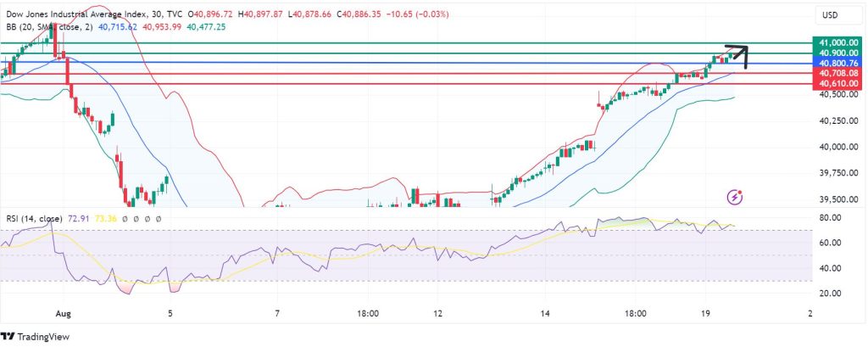Click the 12 date label on time axis
This screenshot has height=347, width=868.
[x=438, y=313]
